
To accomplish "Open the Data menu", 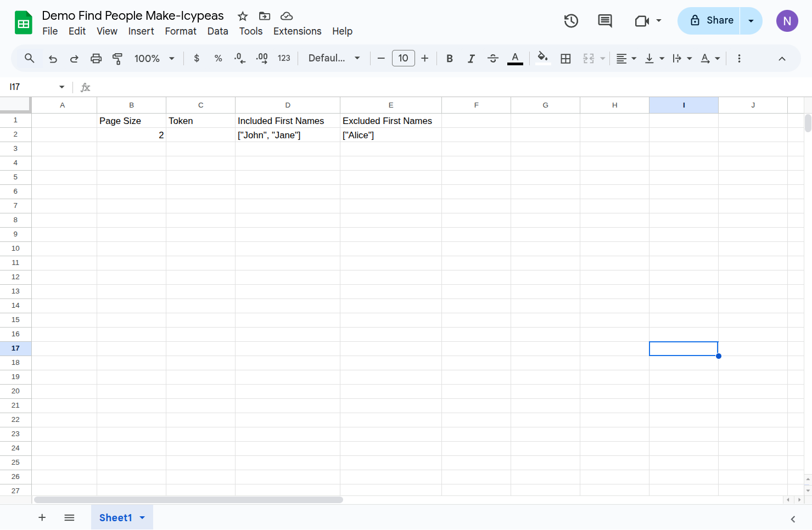I will [217, 31].
